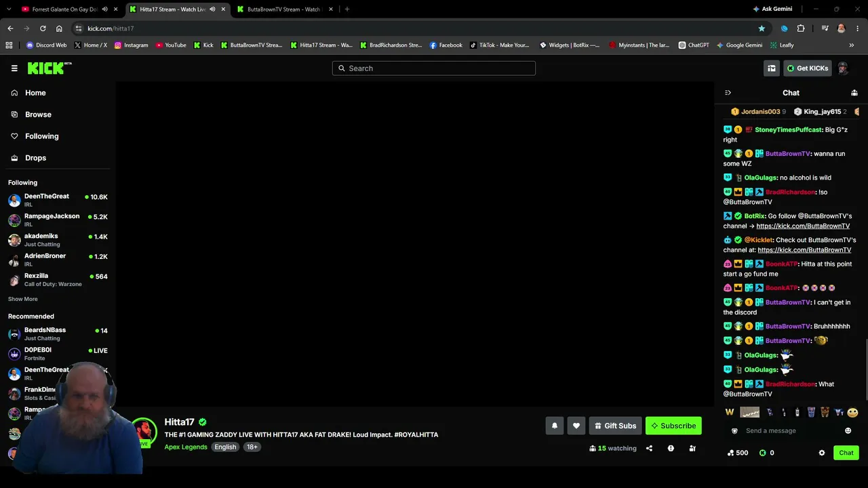Open Browse in the sidebar
This screenshot has width=868, height=488.
click(x=38, y=115)
